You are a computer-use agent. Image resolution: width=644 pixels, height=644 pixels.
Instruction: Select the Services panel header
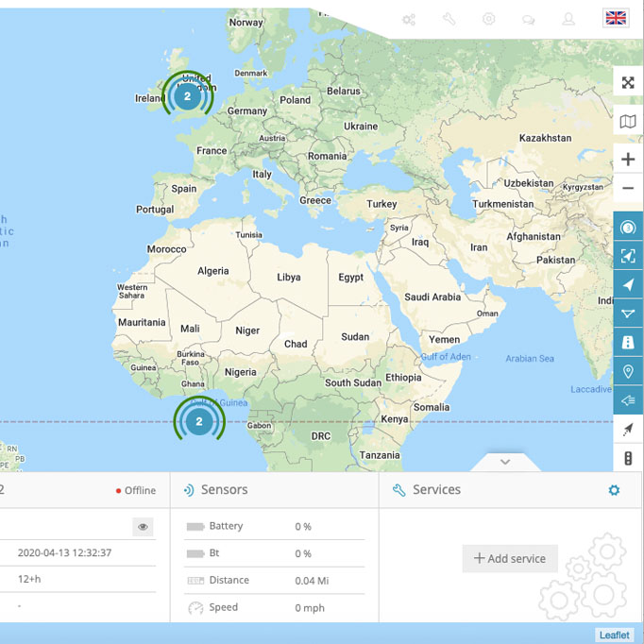pyautogui.click(x=436, y=490)
